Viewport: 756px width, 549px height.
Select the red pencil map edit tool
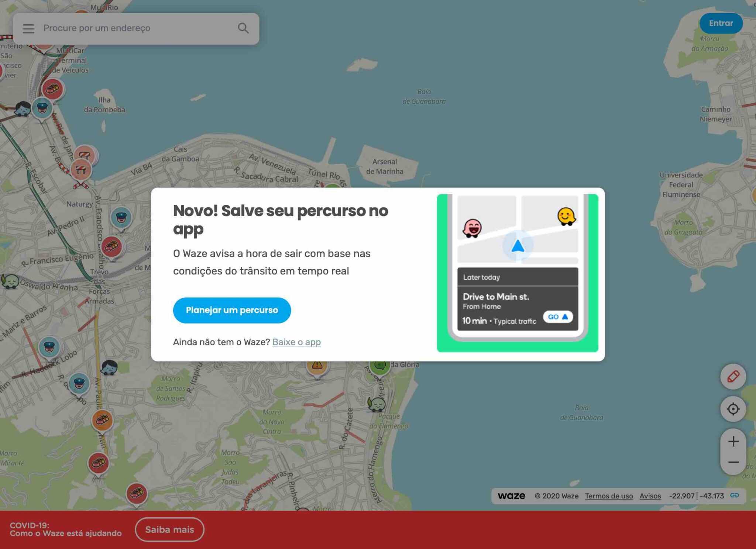(x=733, y=377)
